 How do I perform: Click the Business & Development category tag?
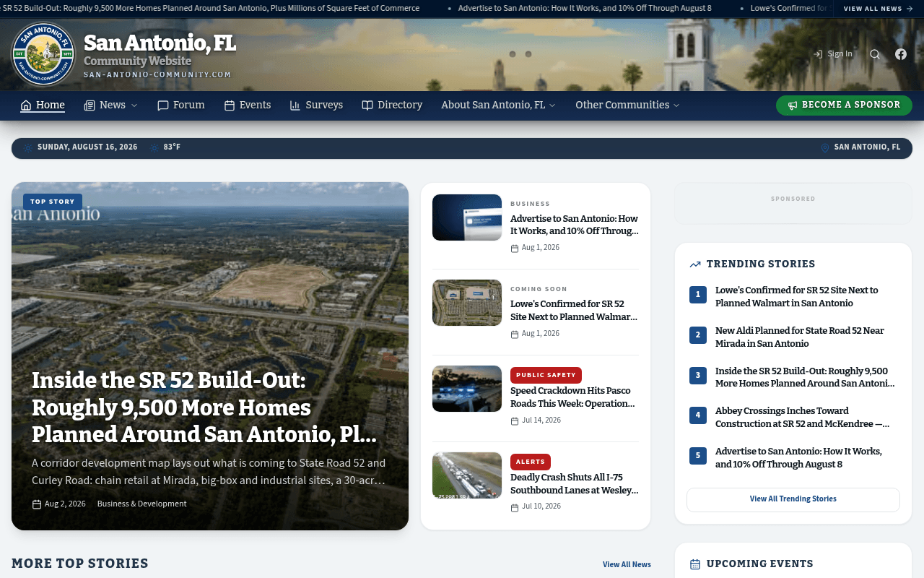pos(141,504)
